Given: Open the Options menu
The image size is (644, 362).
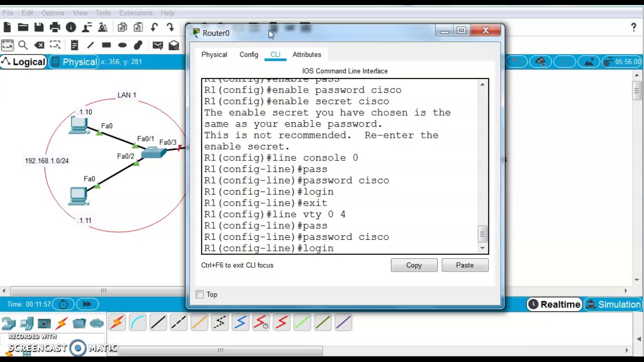Looking at the screenshot, I should (53, 13).
